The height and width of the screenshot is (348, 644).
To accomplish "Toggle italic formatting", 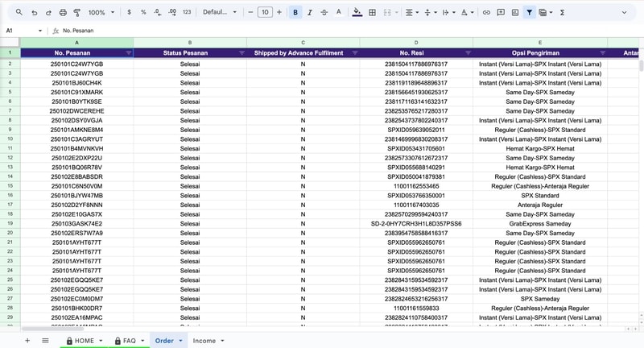I will coord(310,13).
